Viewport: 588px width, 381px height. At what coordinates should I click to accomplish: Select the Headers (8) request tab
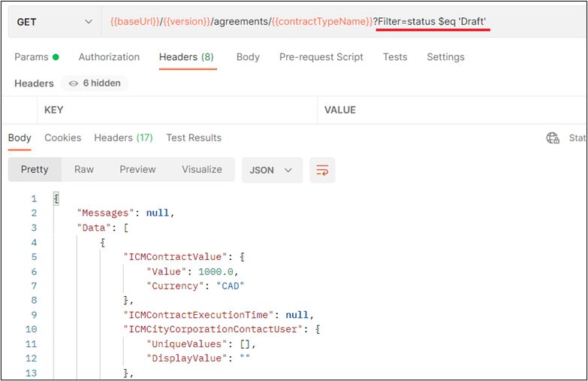point(186,57)
